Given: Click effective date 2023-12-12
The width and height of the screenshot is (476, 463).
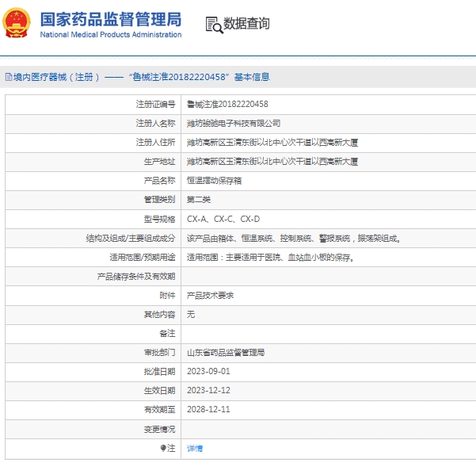Looking at the screenshot, I should point(208,390).
